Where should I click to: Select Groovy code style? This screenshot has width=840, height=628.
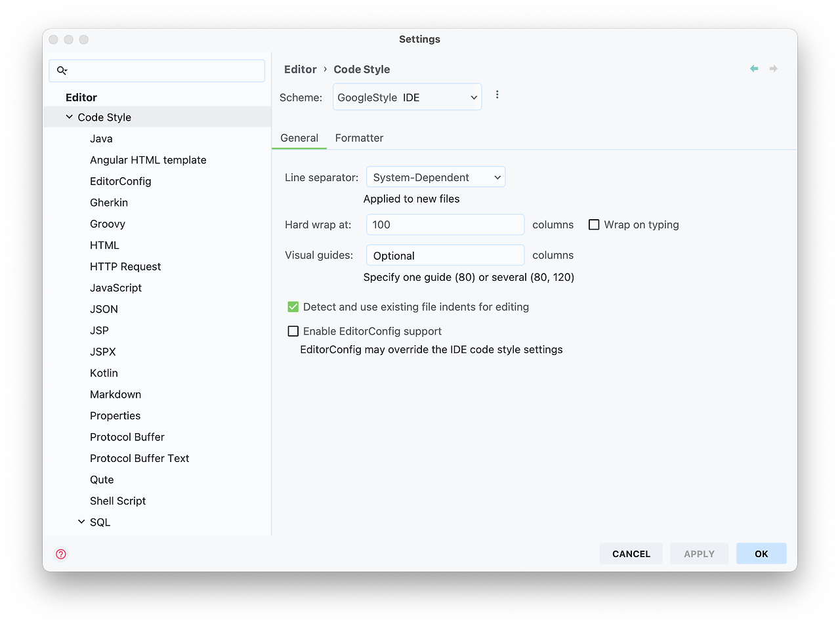pyautogui.click(x=108, y=224)
